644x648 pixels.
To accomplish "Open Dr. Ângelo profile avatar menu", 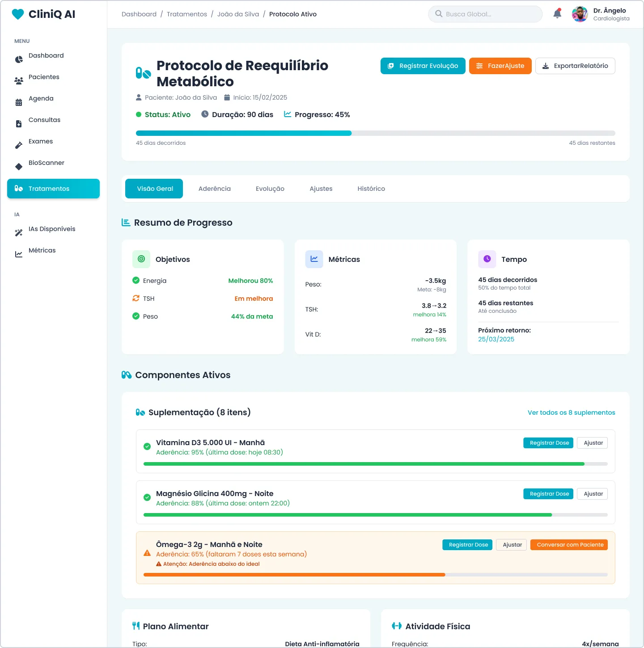I will (580, 14).
